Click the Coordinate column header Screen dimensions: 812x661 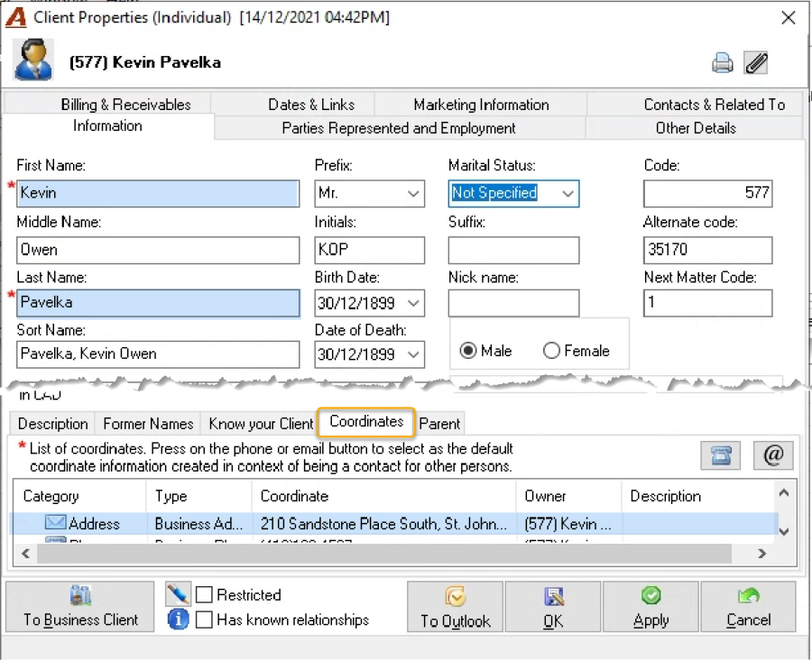(x=383, y=496)
